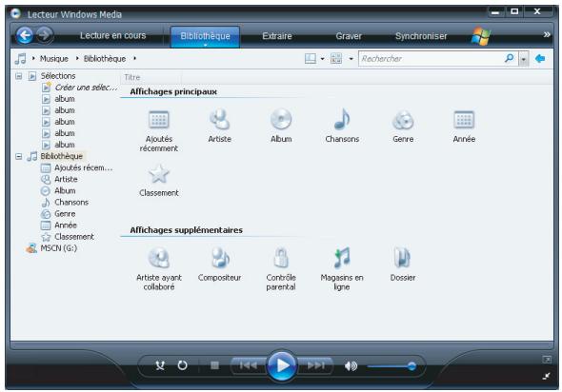562x392 pixels.
Task: Select Album under Bibliothèque in tree
Action: pyautogui.click(x=65, y=191)
